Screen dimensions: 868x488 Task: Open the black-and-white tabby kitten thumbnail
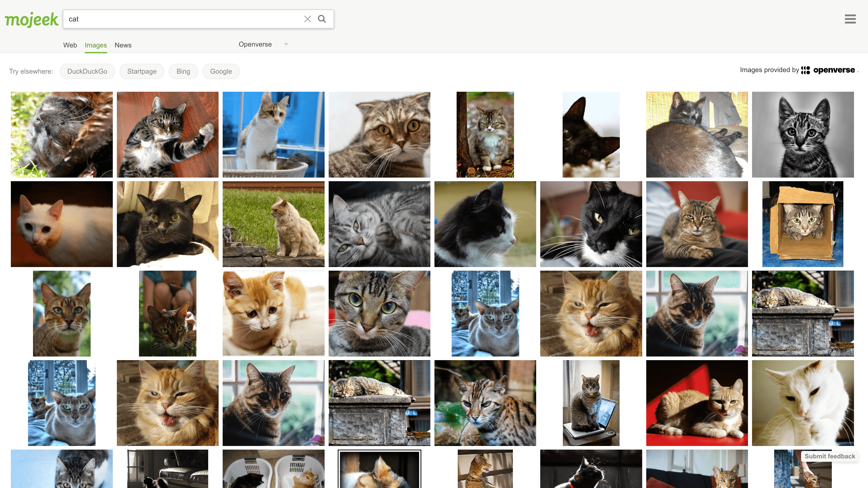(803, 134)
